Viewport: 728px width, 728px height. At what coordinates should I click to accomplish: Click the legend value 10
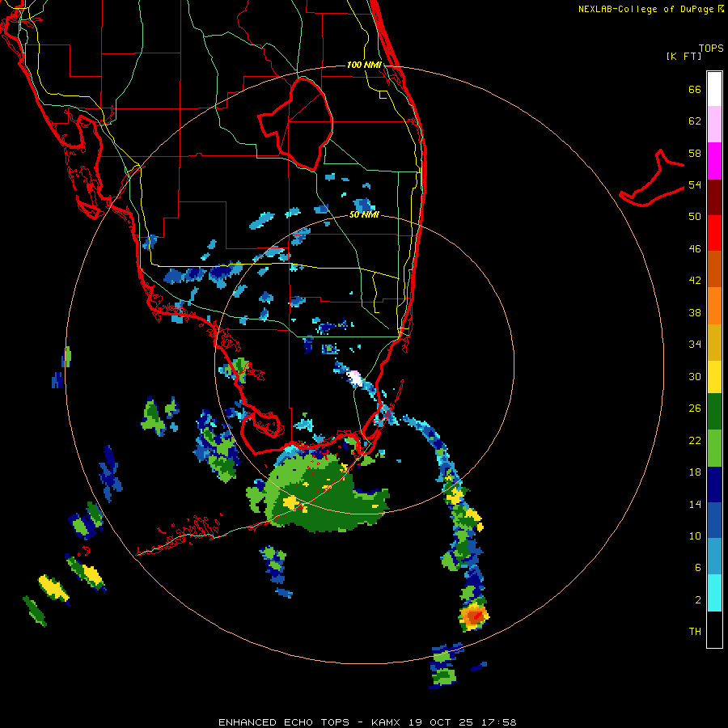(695, 535)
